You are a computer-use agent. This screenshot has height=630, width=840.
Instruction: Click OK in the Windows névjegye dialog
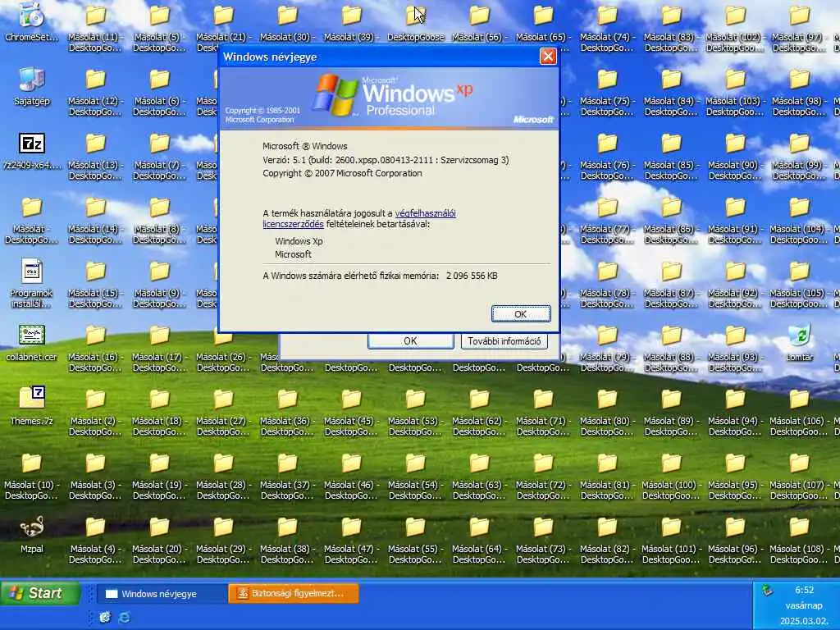tap(521, 314)
